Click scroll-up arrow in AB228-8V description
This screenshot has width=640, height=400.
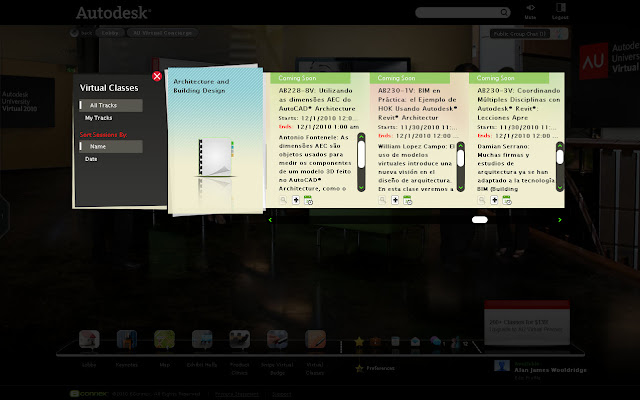pos(361,137)
